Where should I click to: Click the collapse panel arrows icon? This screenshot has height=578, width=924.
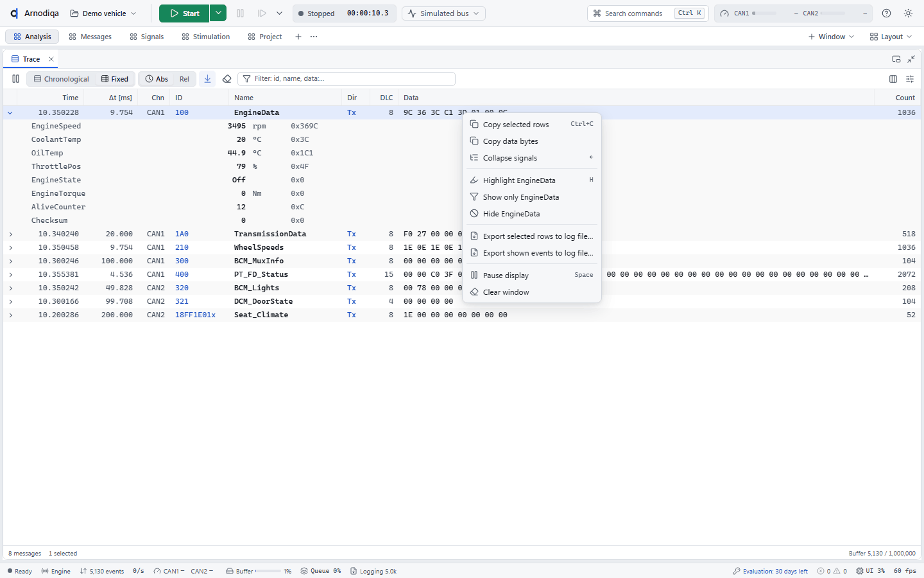(911, 59)
